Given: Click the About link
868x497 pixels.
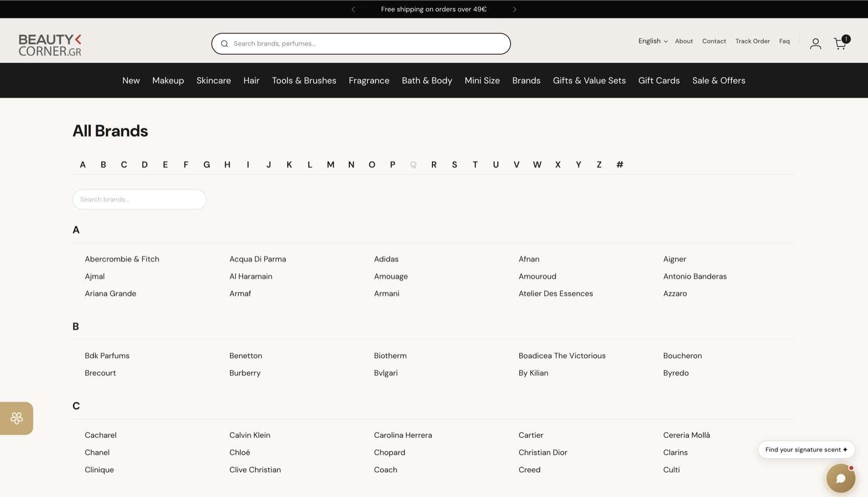Looking at the screenshot, I should pos(684,41).
